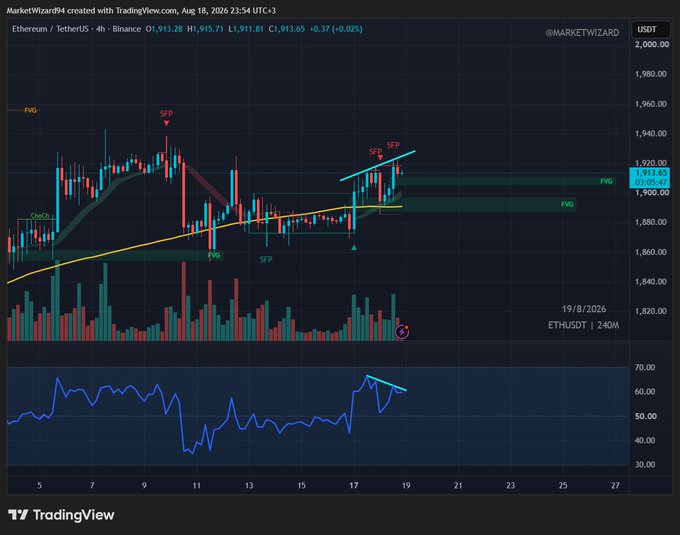Viewport: 680px width, 535px height.
Task: Click the green SFP label below the 13th's low
Action: tap(266, 259)
